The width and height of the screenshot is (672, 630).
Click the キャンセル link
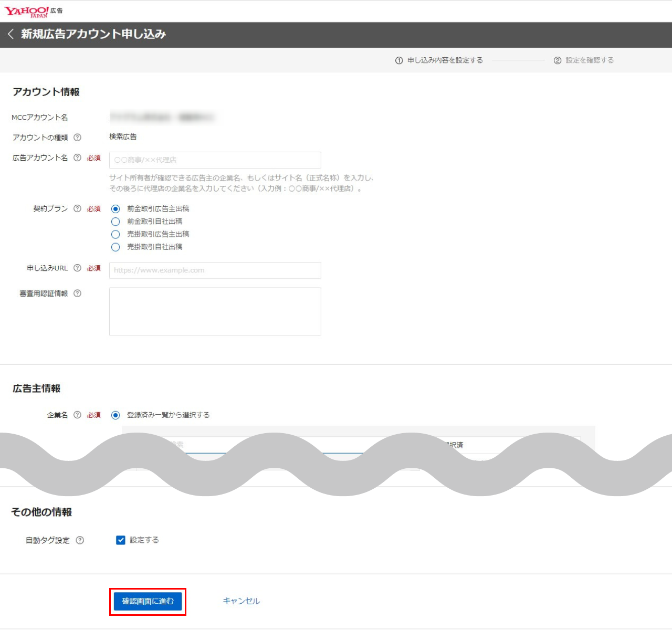241,601
